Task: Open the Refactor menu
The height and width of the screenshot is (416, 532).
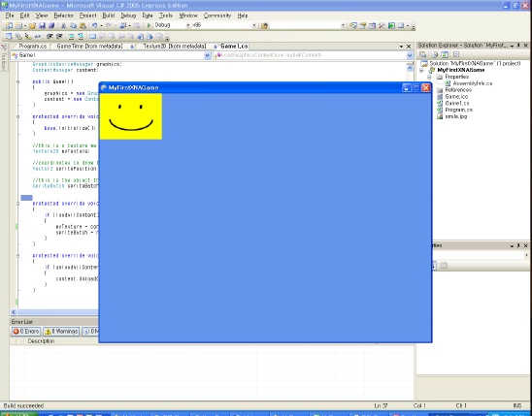Action: coord(63,16)
